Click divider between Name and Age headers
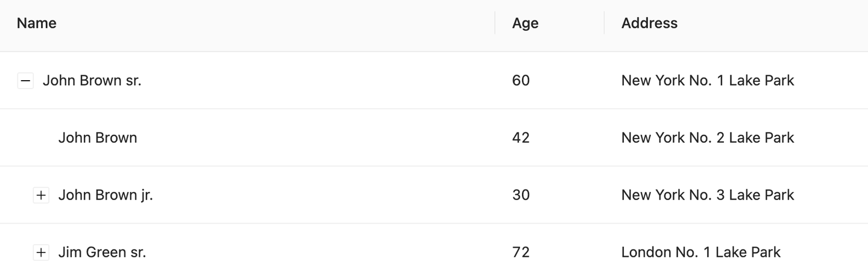868x279 pixels. tap(495, 24)
